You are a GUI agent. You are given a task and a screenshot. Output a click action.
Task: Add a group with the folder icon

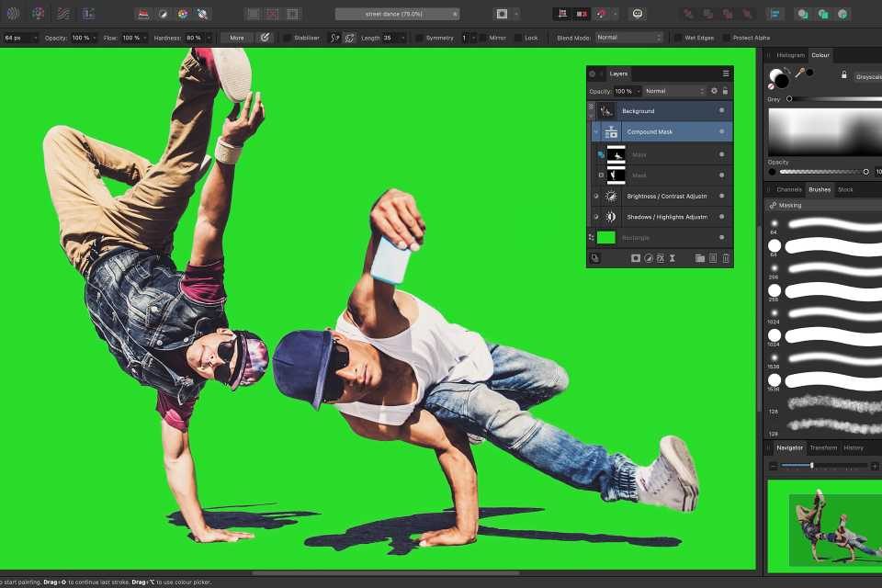pyautogui.click(x=699, y=259)
